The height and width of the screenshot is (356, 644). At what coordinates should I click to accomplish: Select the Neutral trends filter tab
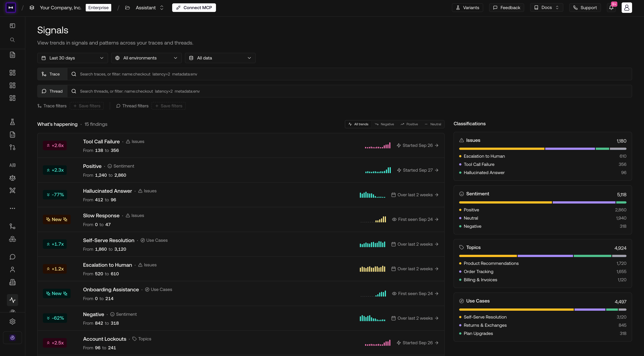(x=433, y=124)
